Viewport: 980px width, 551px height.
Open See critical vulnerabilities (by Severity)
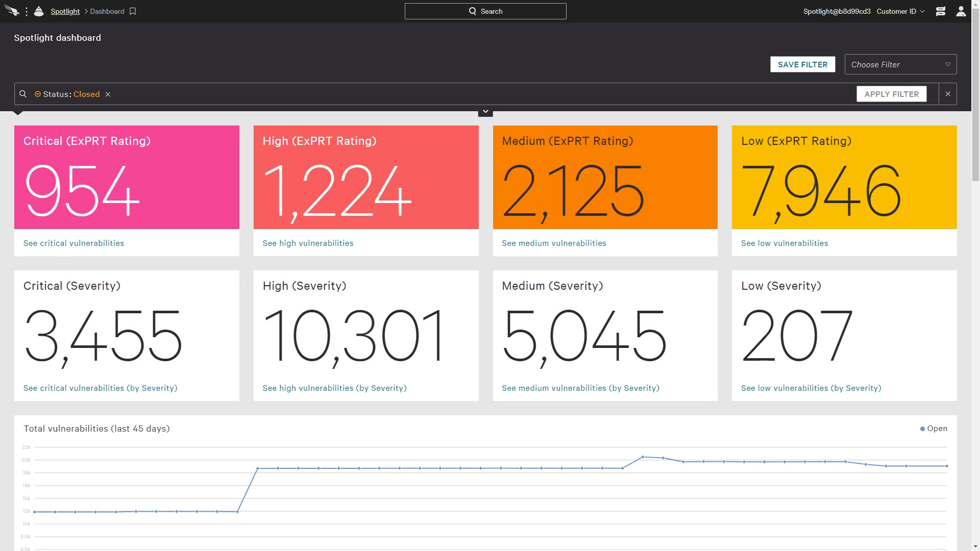pos(100,388)
